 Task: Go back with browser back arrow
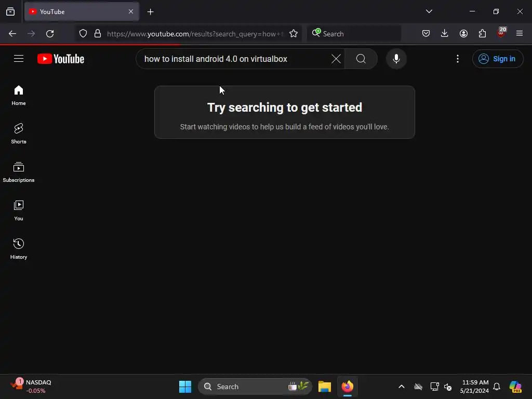point(12,34)
